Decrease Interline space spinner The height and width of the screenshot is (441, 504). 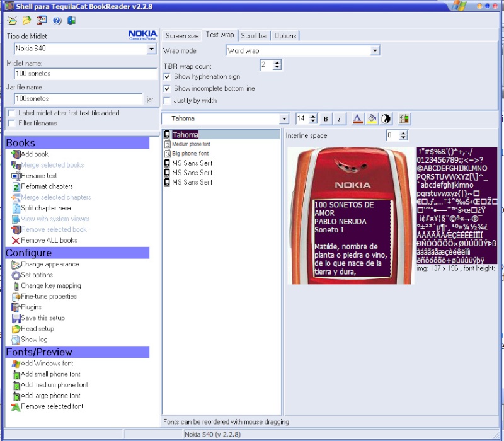pyautogui.click(x=403, y=138)
